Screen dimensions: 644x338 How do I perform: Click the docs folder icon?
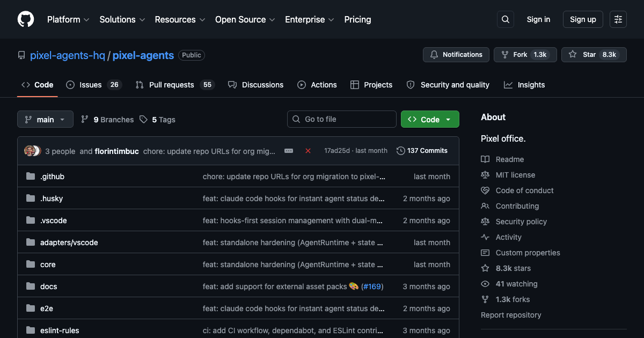pos(31,286)
